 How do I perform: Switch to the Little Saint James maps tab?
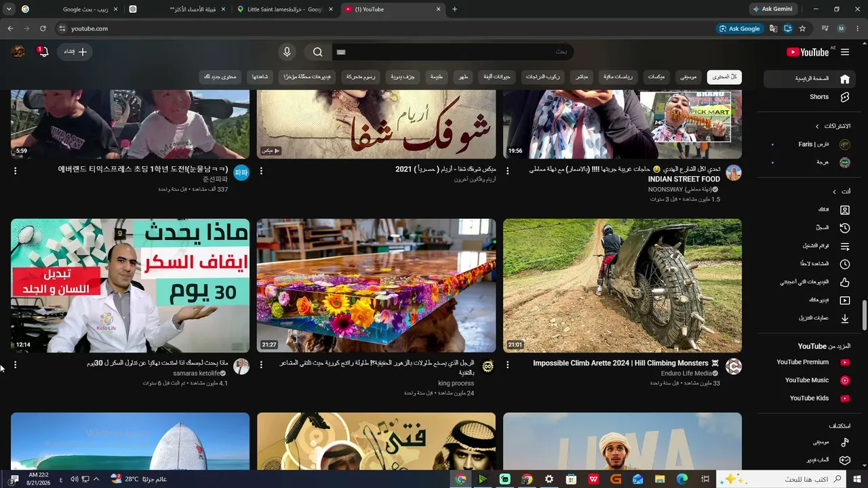(285, 9)
